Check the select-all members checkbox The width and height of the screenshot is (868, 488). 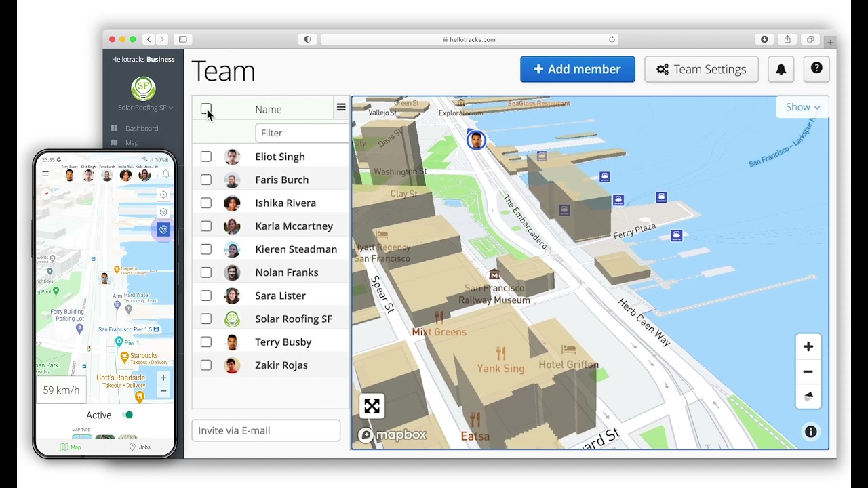[206, 108]
